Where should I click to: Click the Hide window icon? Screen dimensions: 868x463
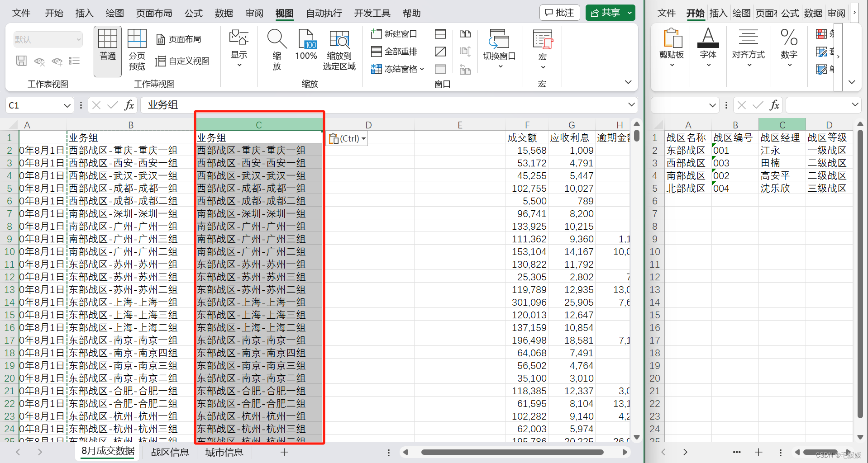[440, 52]
